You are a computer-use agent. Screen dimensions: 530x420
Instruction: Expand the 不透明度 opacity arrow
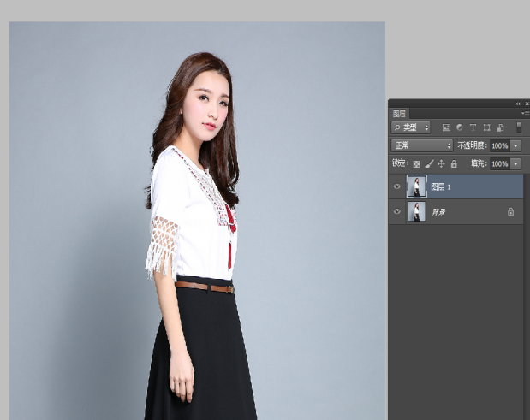pos(515,146)
